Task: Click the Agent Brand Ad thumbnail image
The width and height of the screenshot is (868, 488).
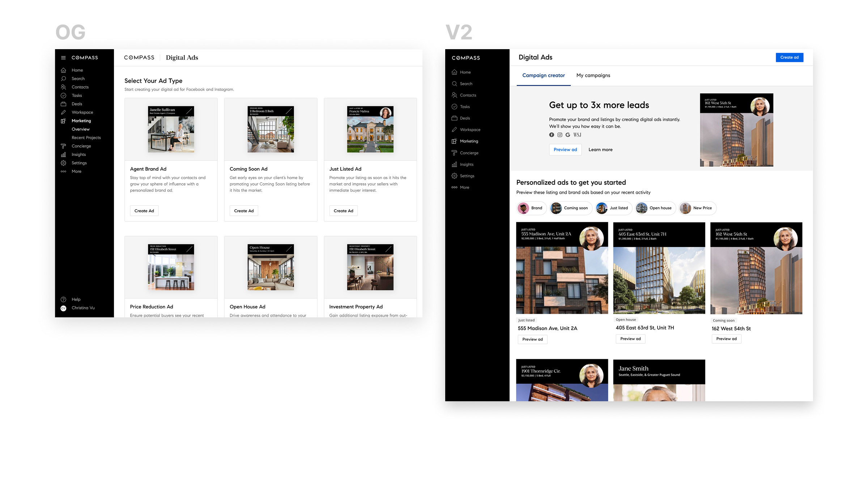Action: [x=171, y=129]
